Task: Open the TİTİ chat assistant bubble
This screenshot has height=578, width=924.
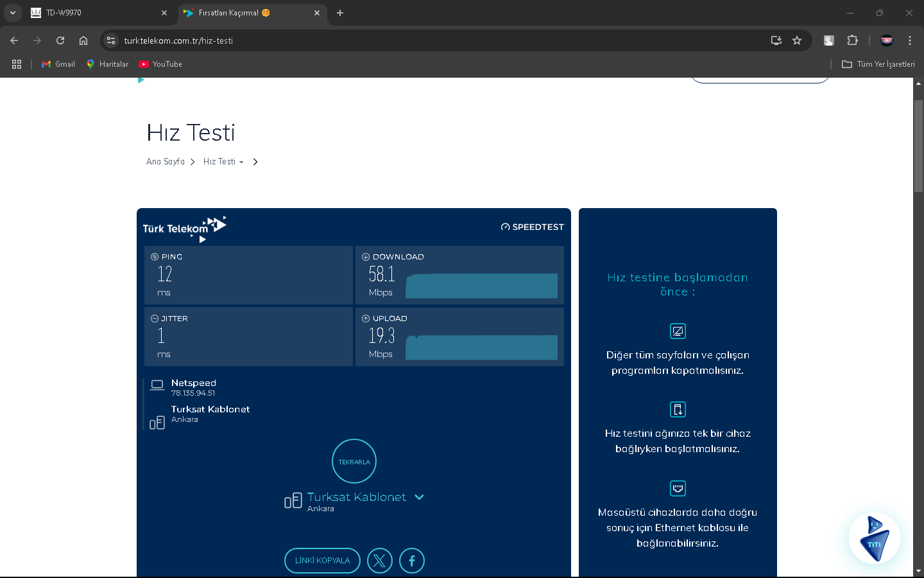Action: click(x=875, y=538)
